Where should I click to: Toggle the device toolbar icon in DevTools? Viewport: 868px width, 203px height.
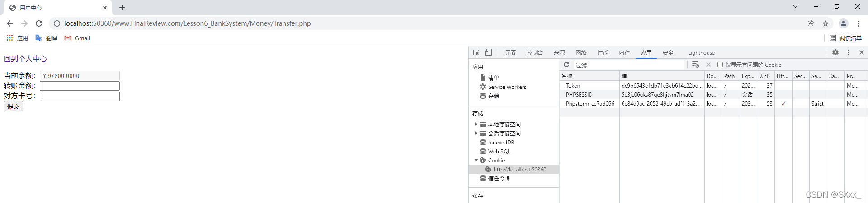[x=488, y=53]
